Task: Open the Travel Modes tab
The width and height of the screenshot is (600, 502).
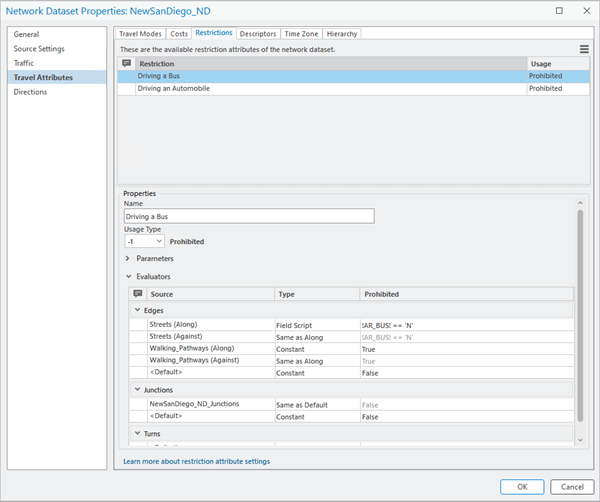Action: pyautogui.click(x=140, y=33)
